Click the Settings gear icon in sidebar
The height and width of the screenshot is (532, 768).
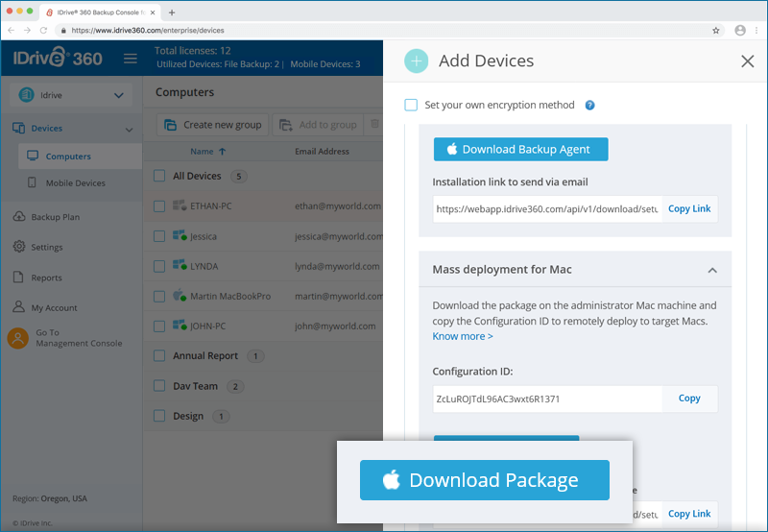pyautogui.click(x=19, y=247)
